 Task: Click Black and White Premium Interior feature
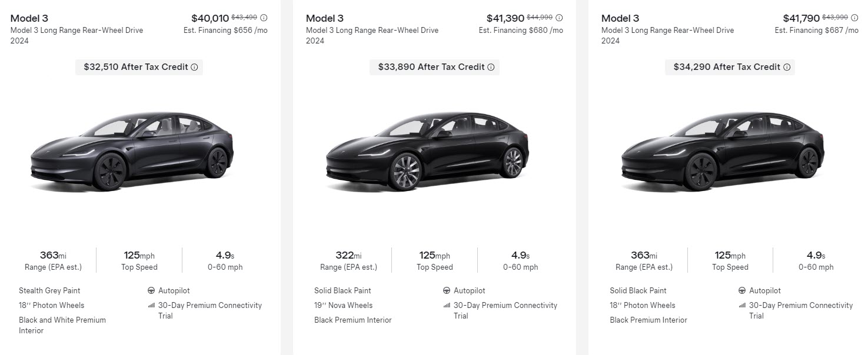[62, 325]
